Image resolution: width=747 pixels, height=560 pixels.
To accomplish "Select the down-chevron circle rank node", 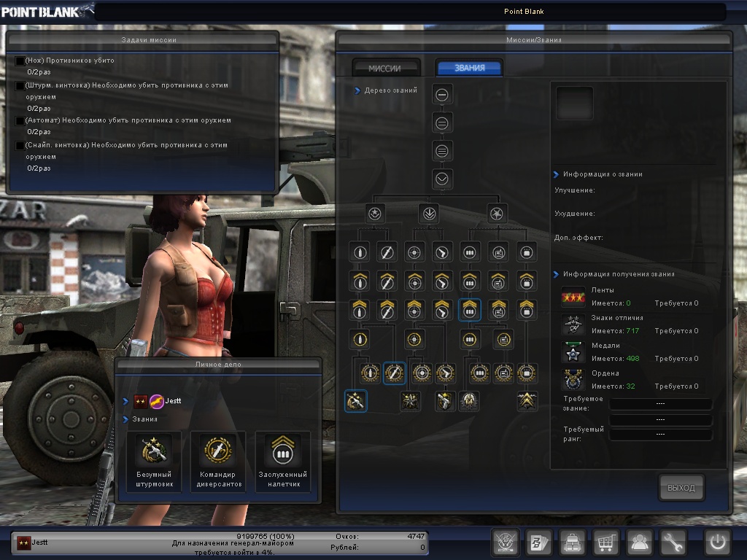I will (442, 179).
